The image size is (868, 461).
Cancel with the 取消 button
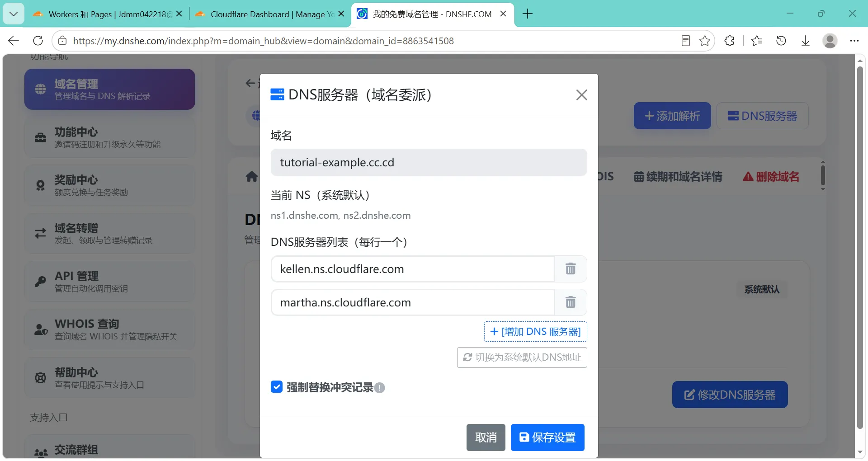(486, 437)
